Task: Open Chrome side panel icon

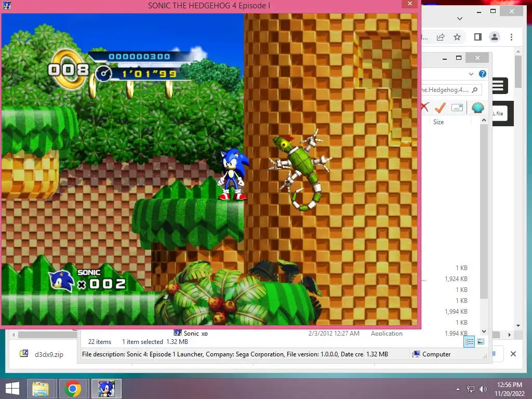Action: click(x=478, y=37)
